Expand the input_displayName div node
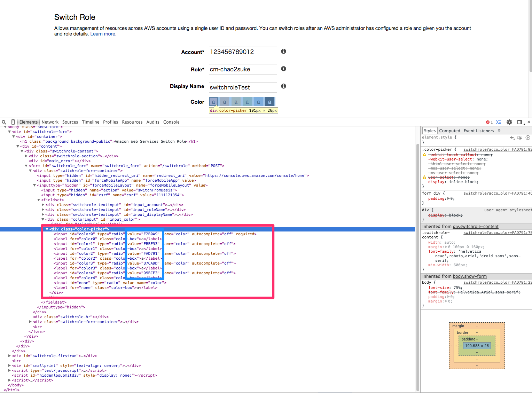Viewport: 532px width, 393px height. coord(43,215)
